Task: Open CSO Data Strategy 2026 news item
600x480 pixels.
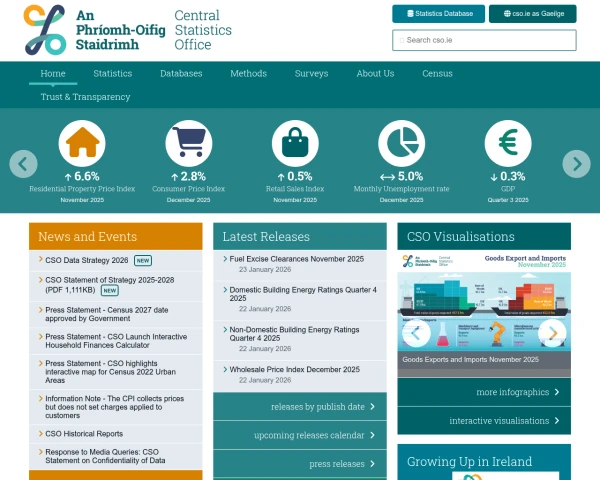Action: tap(86, 260)
